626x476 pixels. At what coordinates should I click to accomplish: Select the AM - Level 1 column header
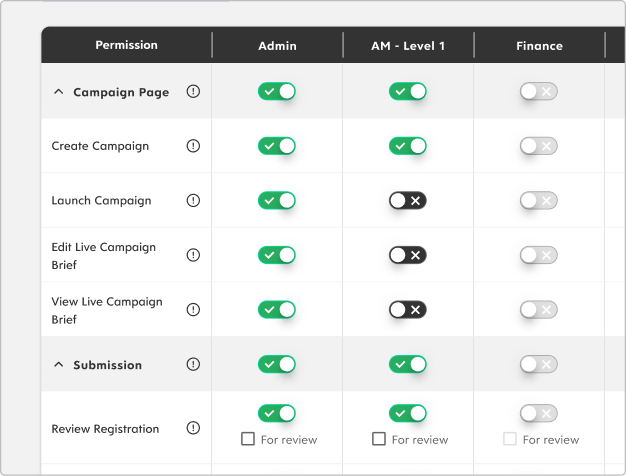[x=408, y=45]
